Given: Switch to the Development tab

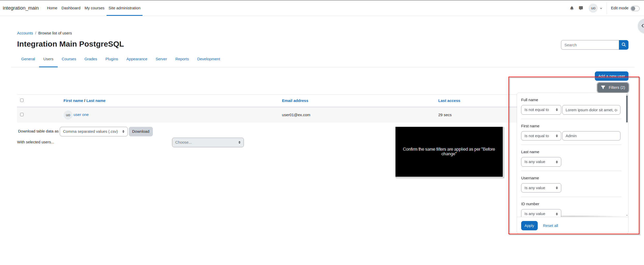Looking at the screenshot, I should click(x=208, y=59).
